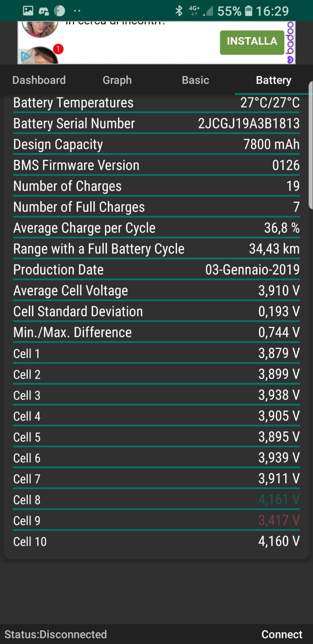313x644 pixels.
Task: Tap the battery icon in status bar
Action: pos(249,11)
